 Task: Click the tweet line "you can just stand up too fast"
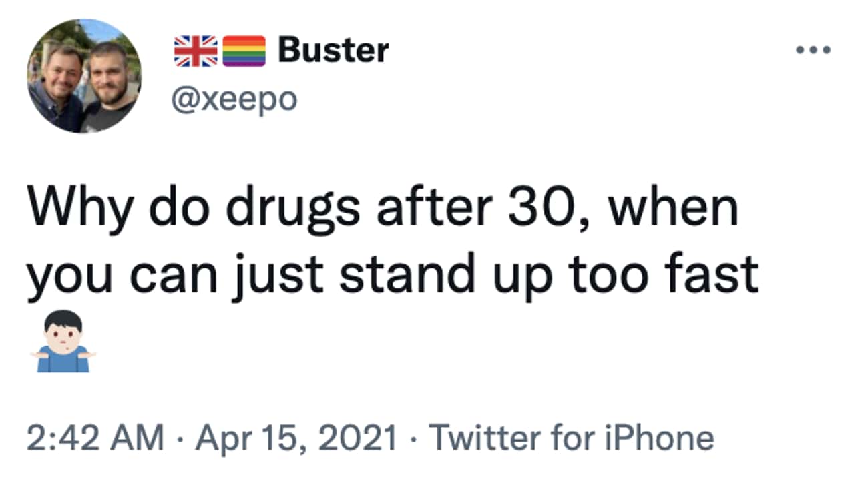(393, 274)
